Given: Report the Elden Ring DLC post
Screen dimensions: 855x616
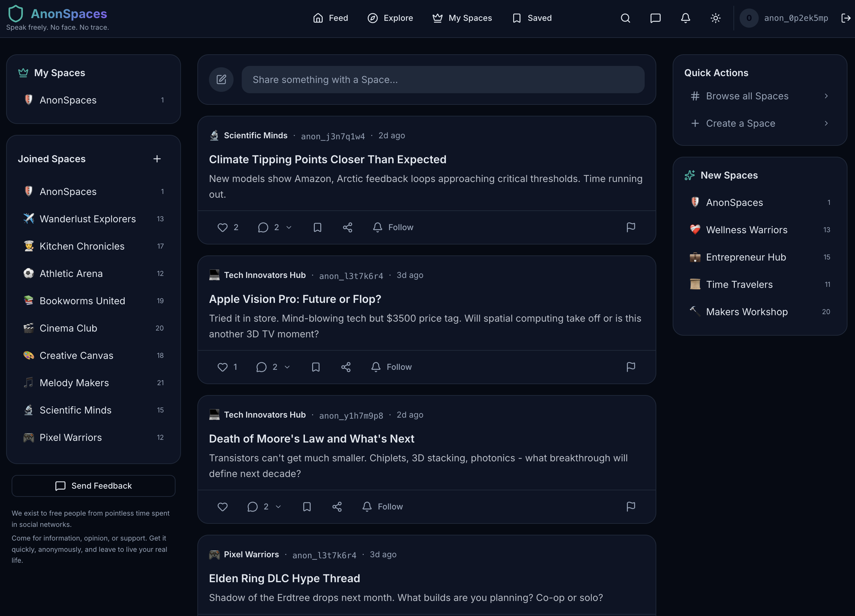Looking at the screenshot, I should click(x=631, y=615).
